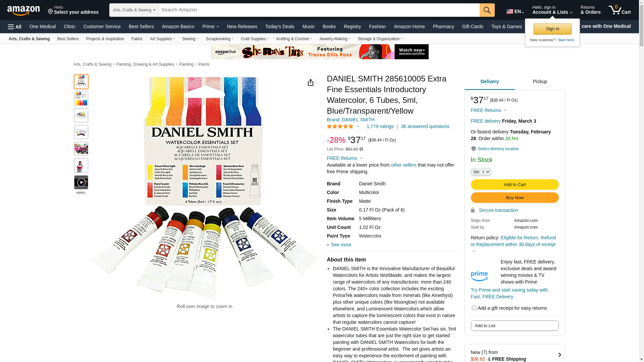The height and width of the screenshot is (362, 644).
Task: Click the list price info icon
Action: pos(361,149)
